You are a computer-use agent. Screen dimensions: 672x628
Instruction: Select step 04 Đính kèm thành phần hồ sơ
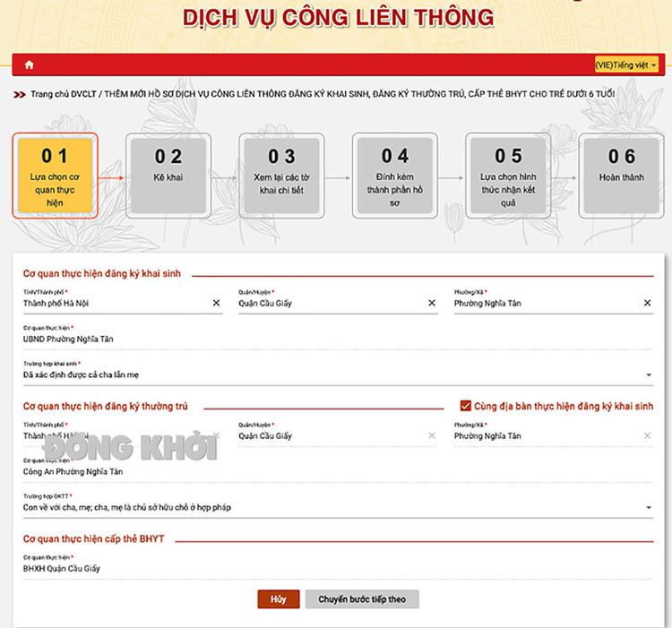[x=395, y=176]
